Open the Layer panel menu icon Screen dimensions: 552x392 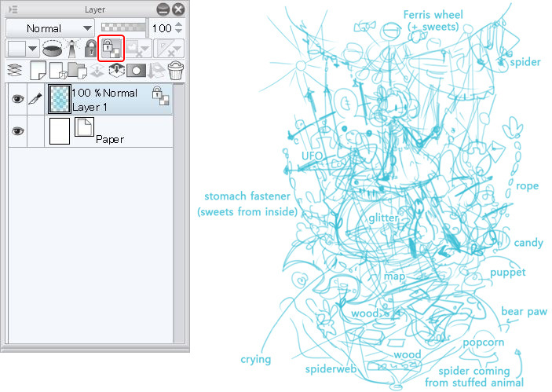(x=13, y=9)
